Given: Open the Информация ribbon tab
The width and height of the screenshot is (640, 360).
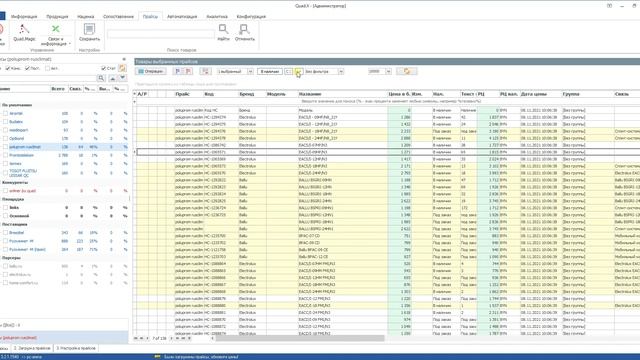Looking at the screenshot, I should click(x=24, y=16).
